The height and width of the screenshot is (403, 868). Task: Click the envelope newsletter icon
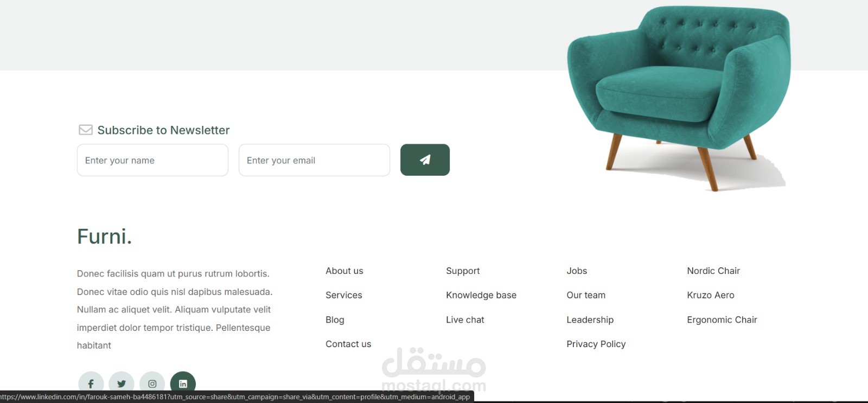coord(86,130)
